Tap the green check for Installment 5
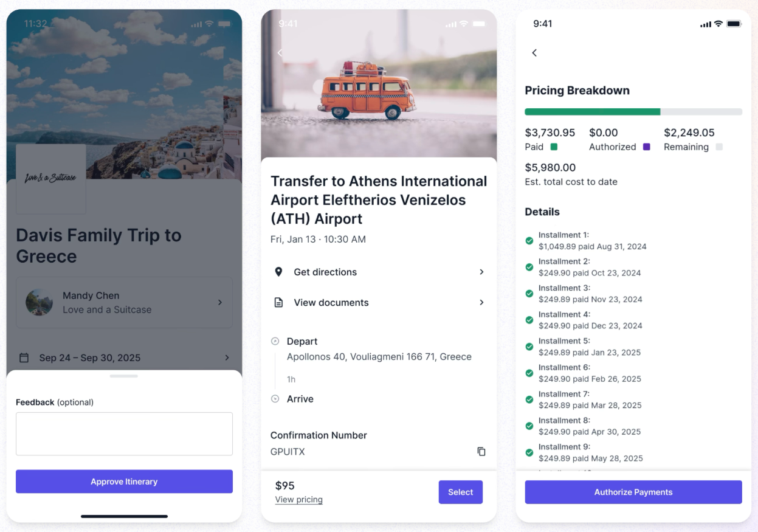This screenshot has height=532, width=758. coord(529,347)
